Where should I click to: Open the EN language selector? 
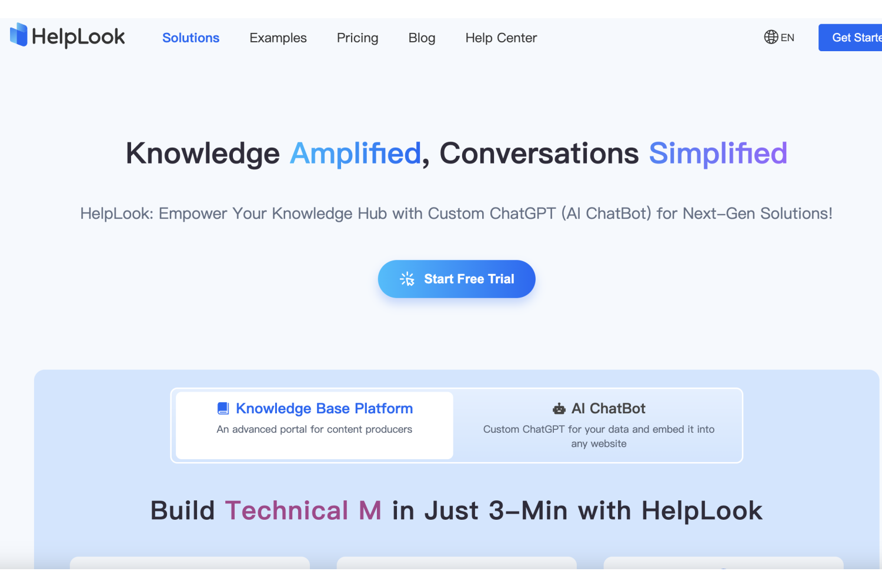click(787, 38)
